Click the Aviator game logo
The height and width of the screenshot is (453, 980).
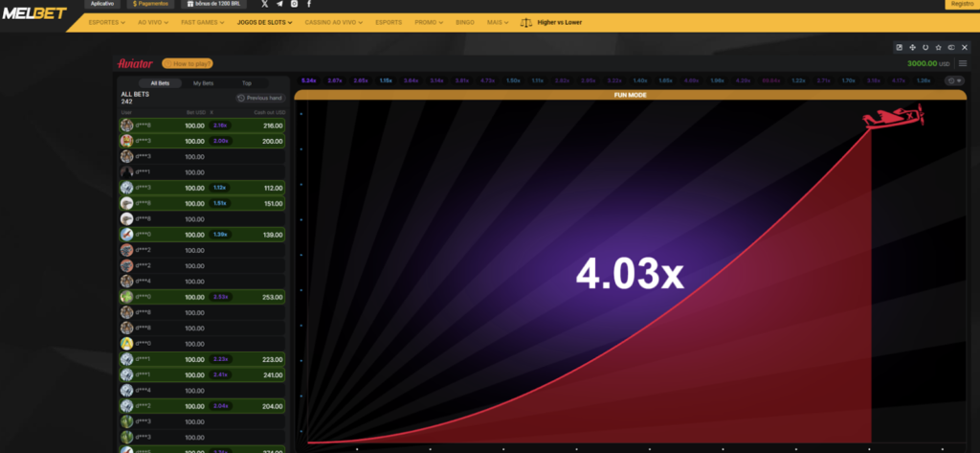tap(135, 63)
